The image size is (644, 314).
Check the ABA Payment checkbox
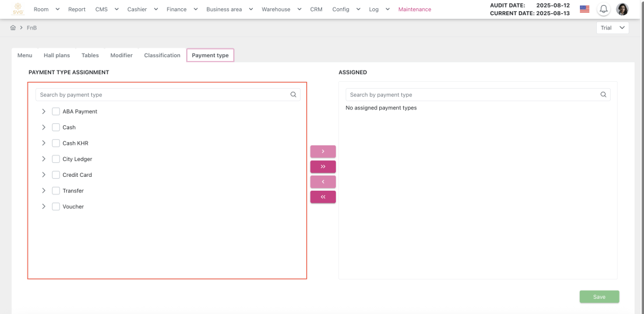point(56,111)
